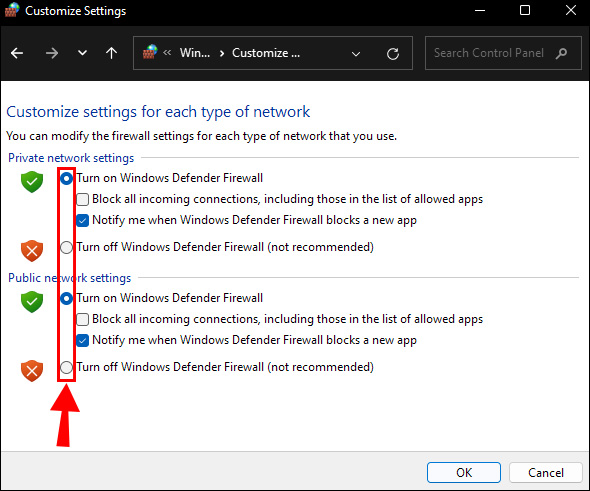Turn off firewall for public network
Viewport: 590px width, 491px height.
(67, 368)
